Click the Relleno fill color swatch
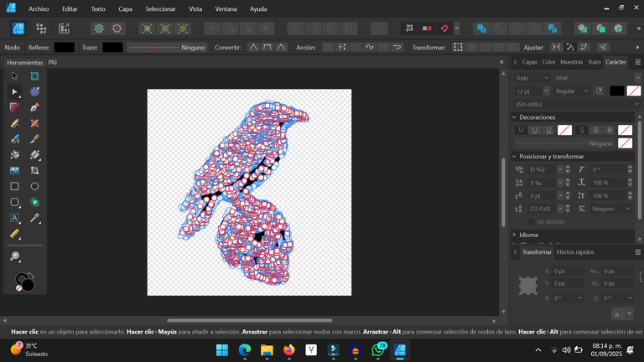This screenshot has height=362, width=644. pos(65,47)
